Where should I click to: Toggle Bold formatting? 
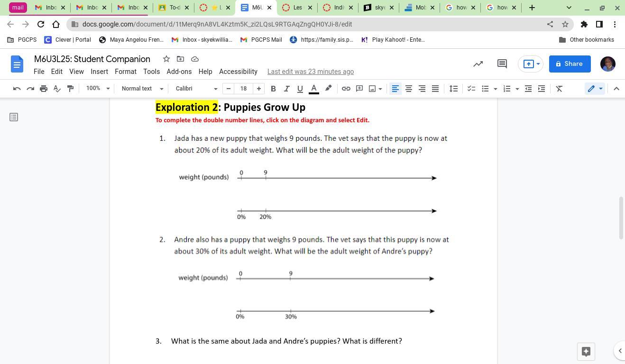273,89
